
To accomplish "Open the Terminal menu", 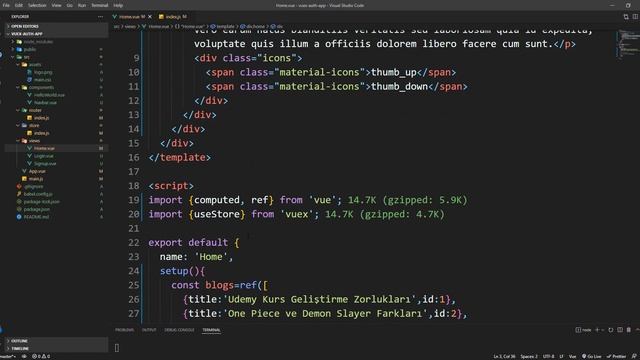I will (100, 5).
